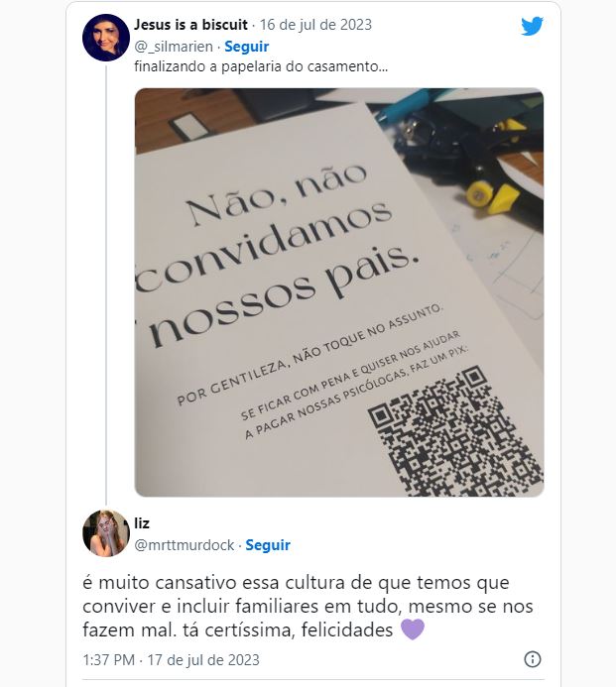Open the 1:37 PM · 17 de jul de 2023 timestamp
616x687 pixels.
[x=171, y=660]
